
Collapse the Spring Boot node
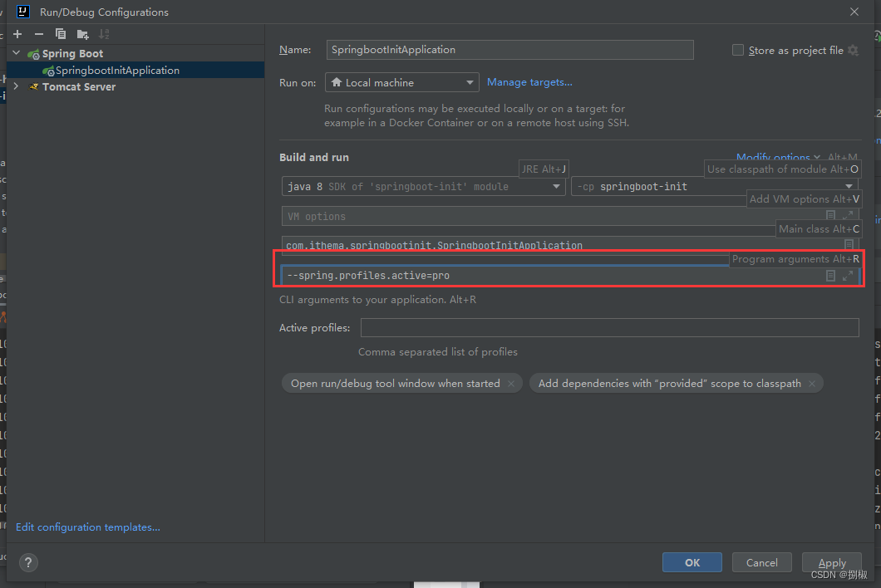[x=17, y=53]
